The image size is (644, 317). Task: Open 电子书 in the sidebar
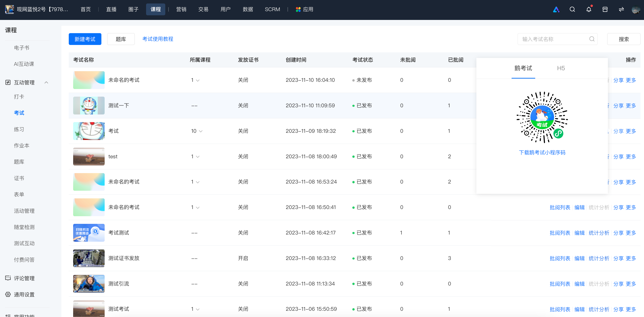click(22, 48)
